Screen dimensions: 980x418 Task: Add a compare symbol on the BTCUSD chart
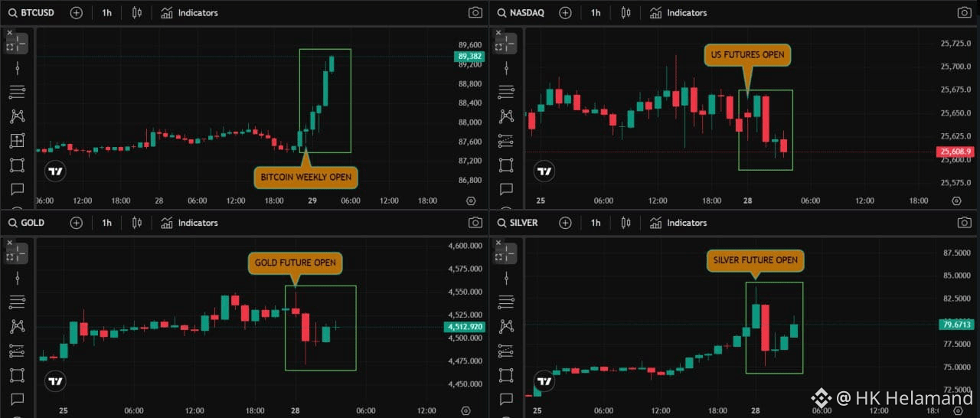[77, 13]
